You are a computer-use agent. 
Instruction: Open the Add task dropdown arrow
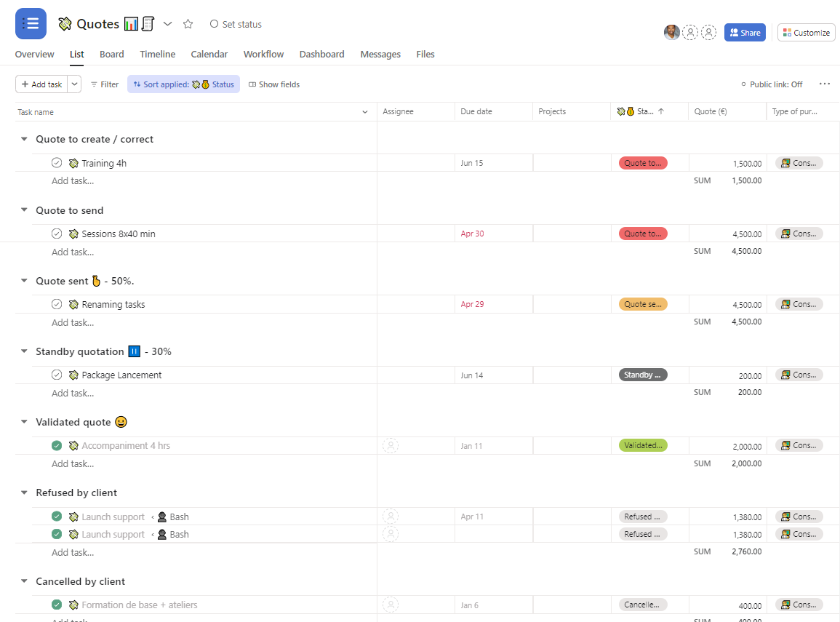tap(74, 84)
